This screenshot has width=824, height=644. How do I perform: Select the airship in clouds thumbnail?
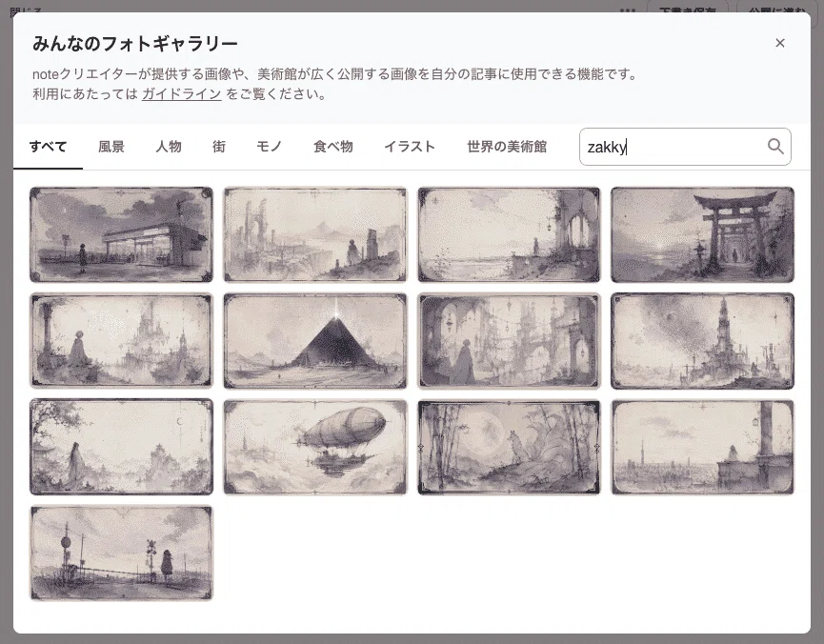(315, 448)
